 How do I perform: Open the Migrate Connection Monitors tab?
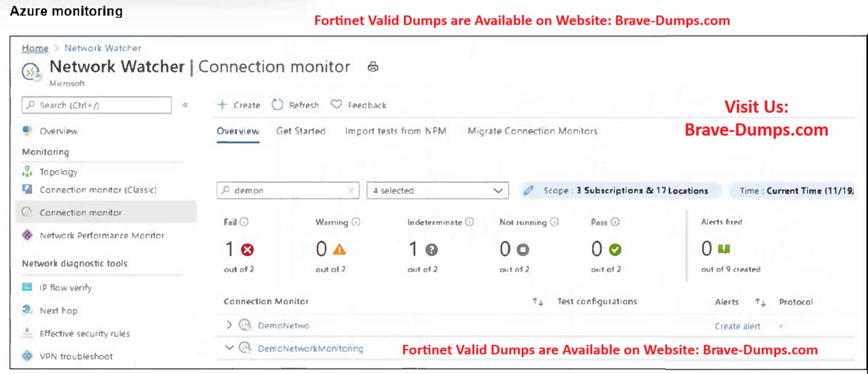tap(532, 131)
